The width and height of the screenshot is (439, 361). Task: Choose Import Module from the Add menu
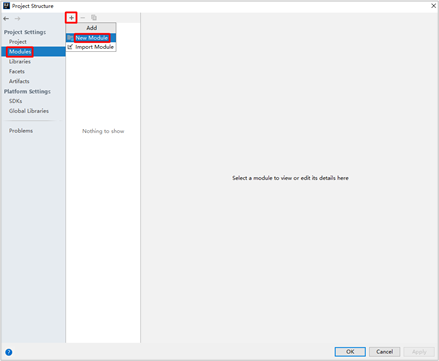pyautogui.click(x=91, y=47)
